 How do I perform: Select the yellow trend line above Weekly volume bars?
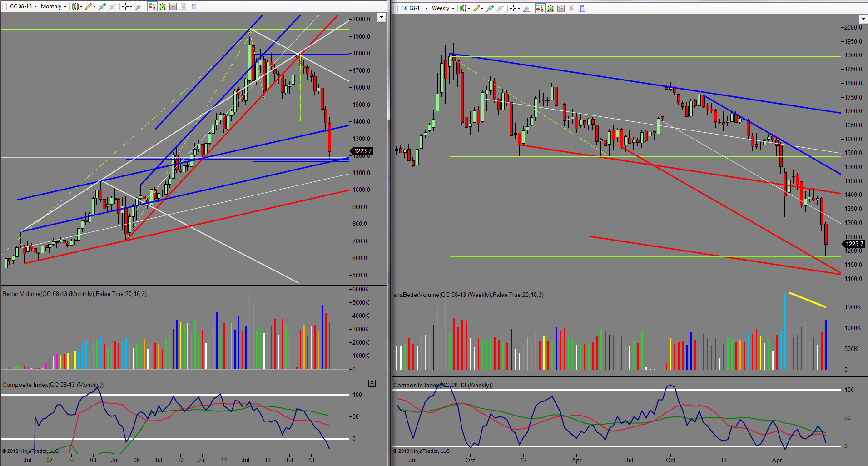(x=808, y=300)
